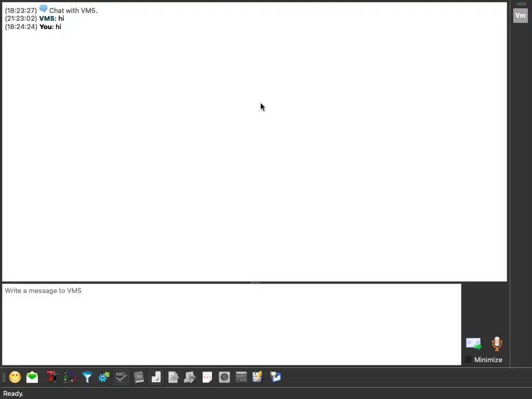Click the Write a message input field
Viewport: 532px width, 399px height.
point(232,324)
